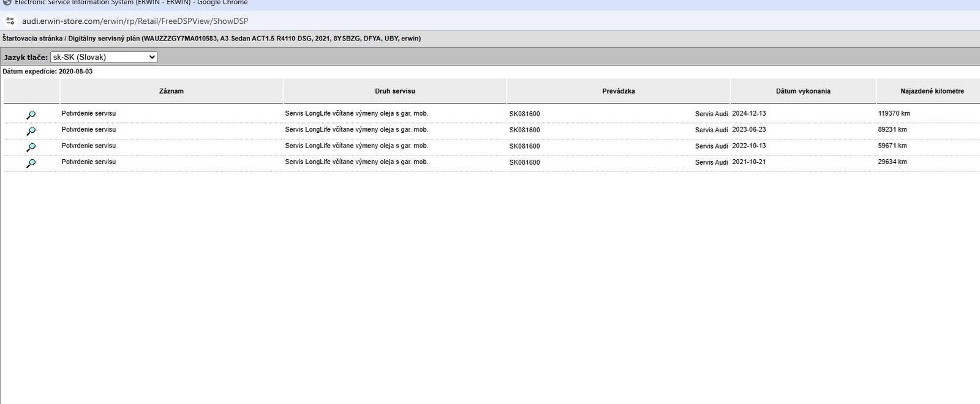Click the browser address bar URL
The height and width of the screenshot is (404, 980).
coord(135,21)
